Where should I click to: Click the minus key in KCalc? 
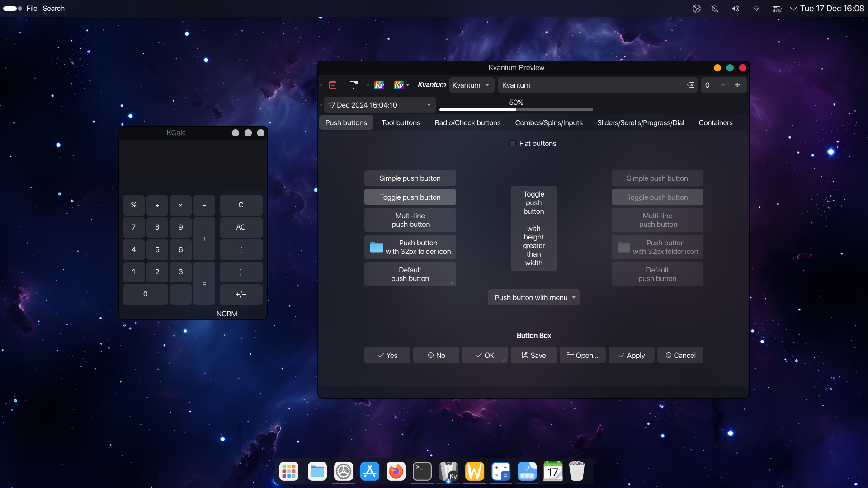pyautogui.click(x=204, y=205)
